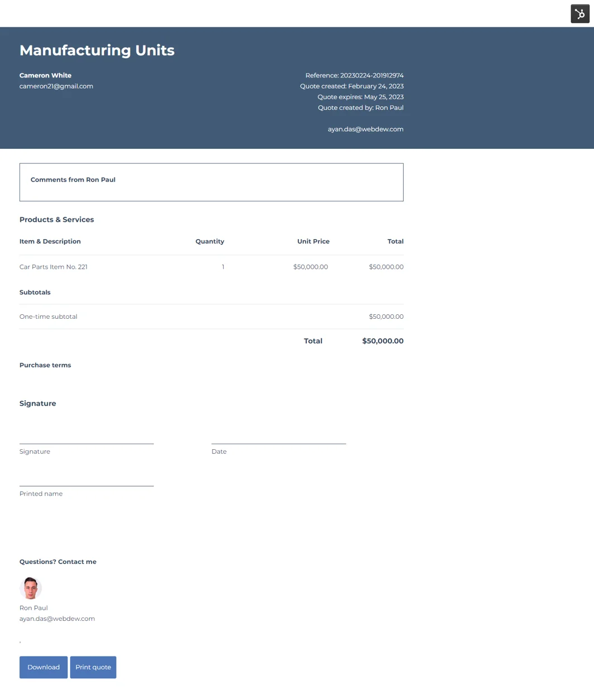
Task: Click the Questions? Contact me heading
Action: pos(57,561)
